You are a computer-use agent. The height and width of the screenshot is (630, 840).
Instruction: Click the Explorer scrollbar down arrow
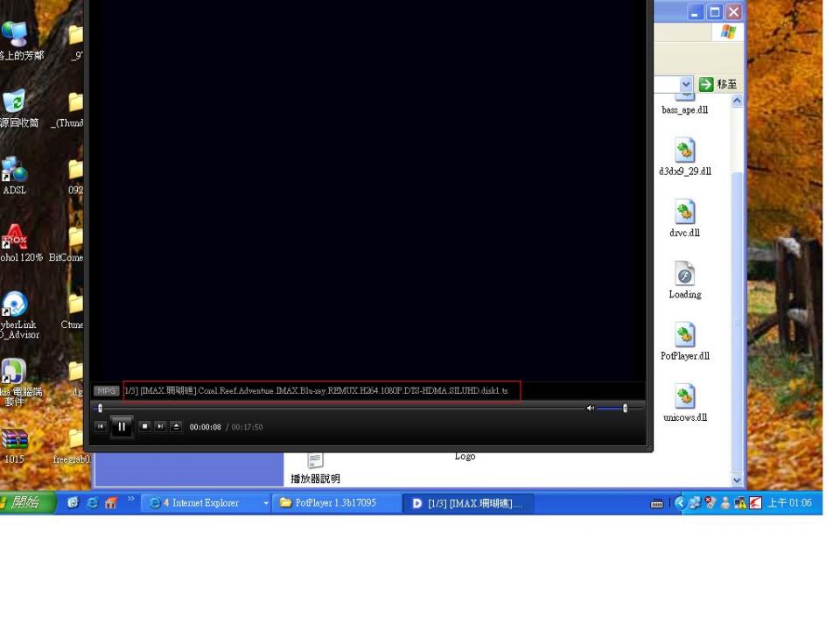[737, 480]
